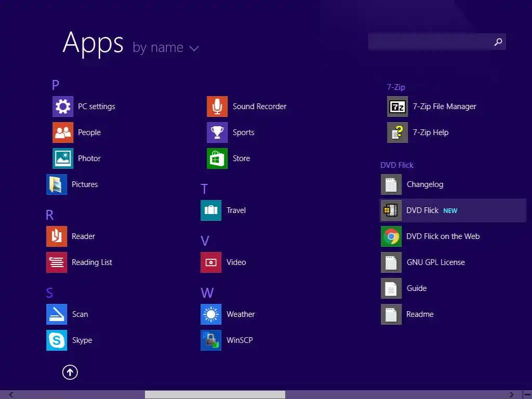The width and height of the screenshot is (532, 399).
Task: Select the 'V' letter header
Action: (205, 241)
